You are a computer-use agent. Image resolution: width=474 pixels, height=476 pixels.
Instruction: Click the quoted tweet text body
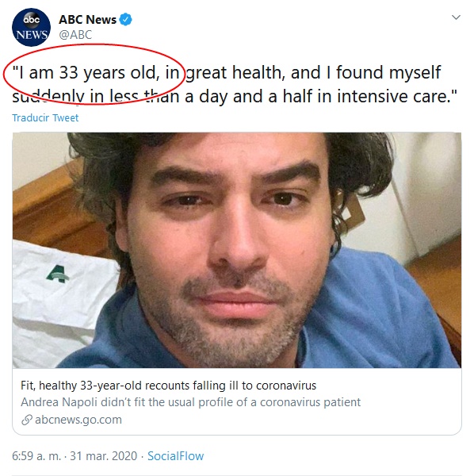pos(234,84)
